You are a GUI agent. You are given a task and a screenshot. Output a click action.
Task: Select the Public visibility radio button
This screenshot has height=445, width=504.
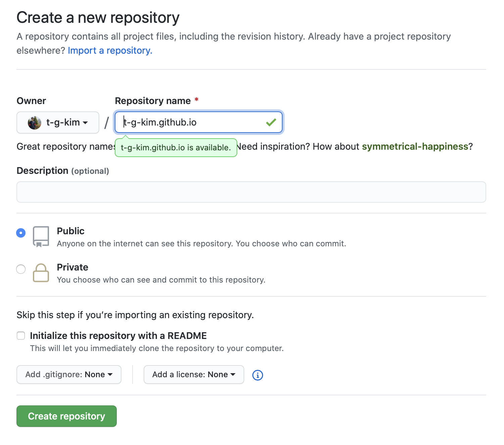point(21,233)
